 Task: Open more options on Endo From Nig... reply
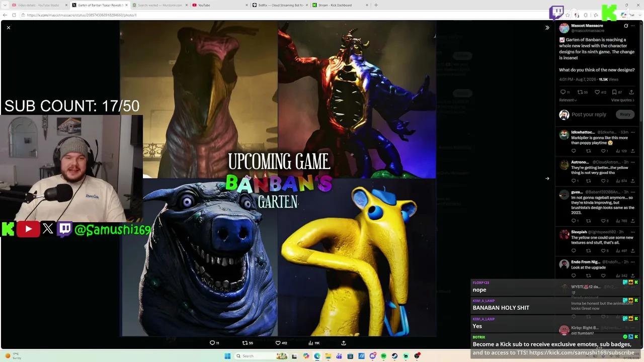pyautogui.click(x=633, y=262)
